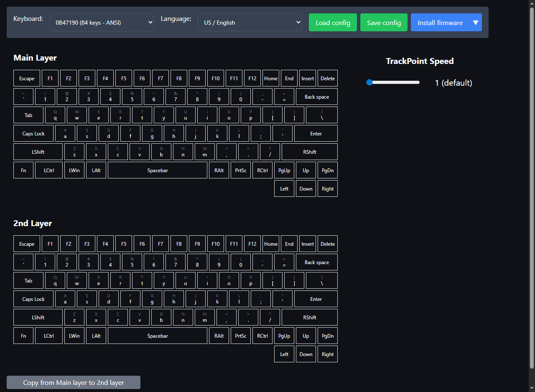Open the Keyboard model dropdown
The image size is (535, 392).
102,23
